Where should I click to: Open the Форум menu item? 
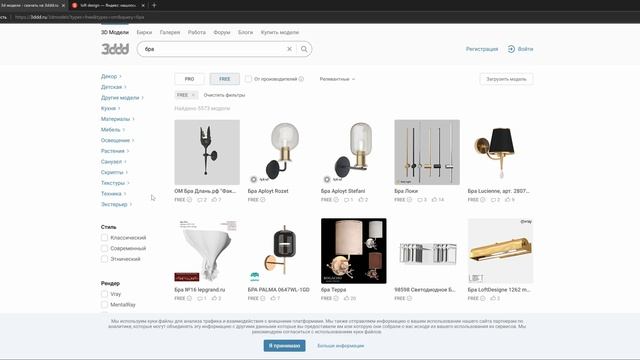(x=222, y=32)
